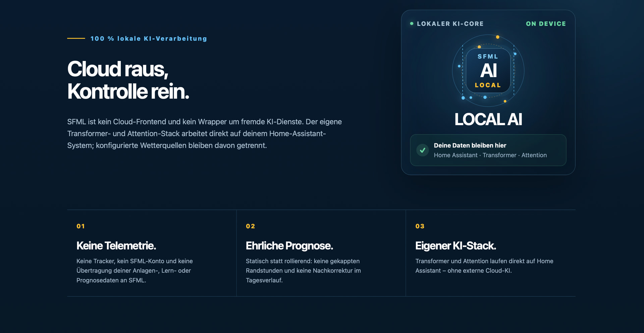Image resolution: width=644 pixels, height=333 pixels.
Task: Click the "03" feature number
Action: click(x=420, y=226)
